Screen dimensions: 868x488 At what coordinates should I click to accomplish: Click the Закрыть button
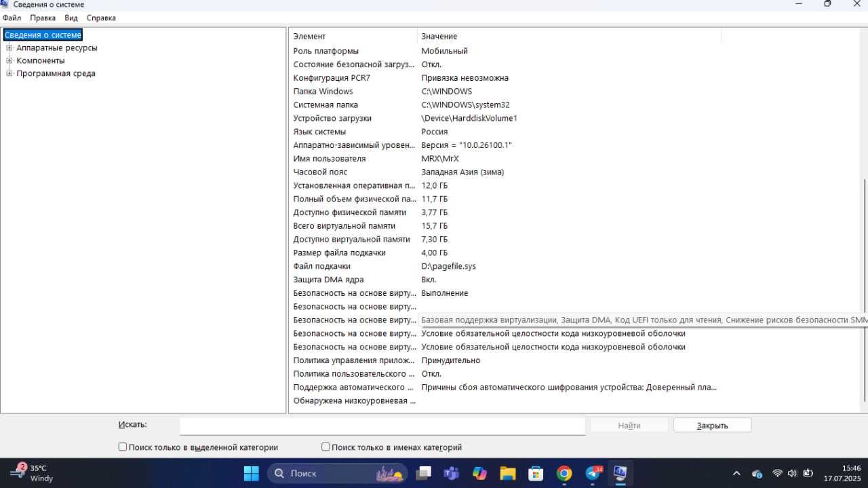pyautogui.click(x=712, y=426)
